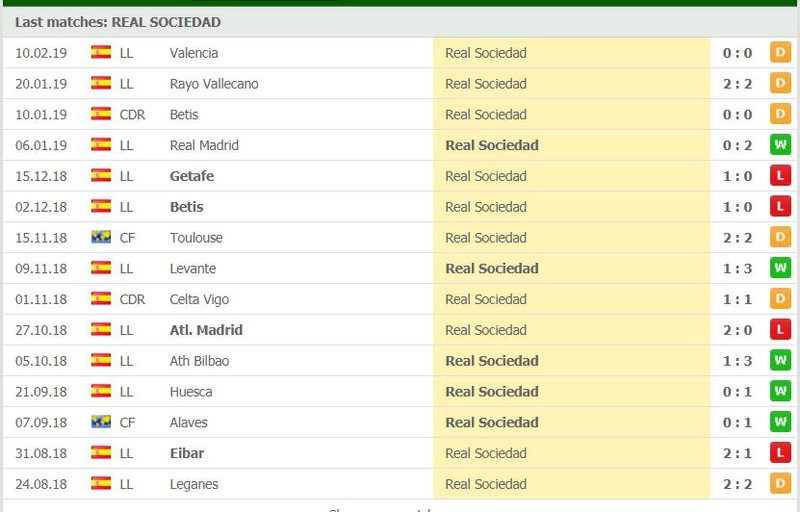Click the 0 : 2 score against Real Madrid
800x512 pixels.
[x=738, y=145]
